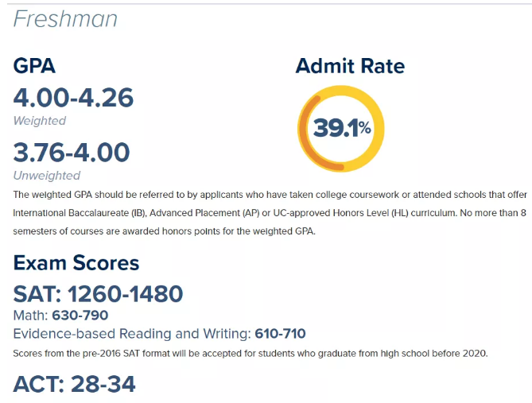The image size is (532, 403).
Task: Select the SAT: 1260-1480 score line
Action: [x=98, y=294]
